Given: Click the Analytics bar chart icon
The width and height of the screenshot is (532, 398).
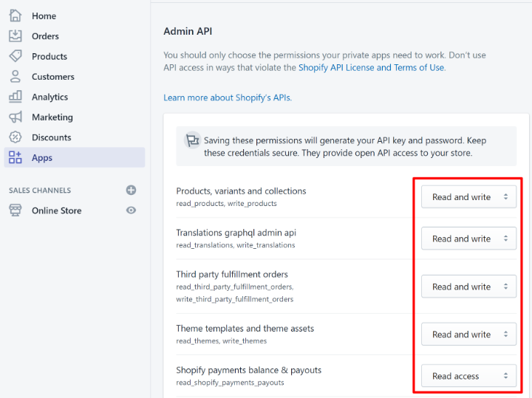Looking at the screenshot, I should click(15, 97).
